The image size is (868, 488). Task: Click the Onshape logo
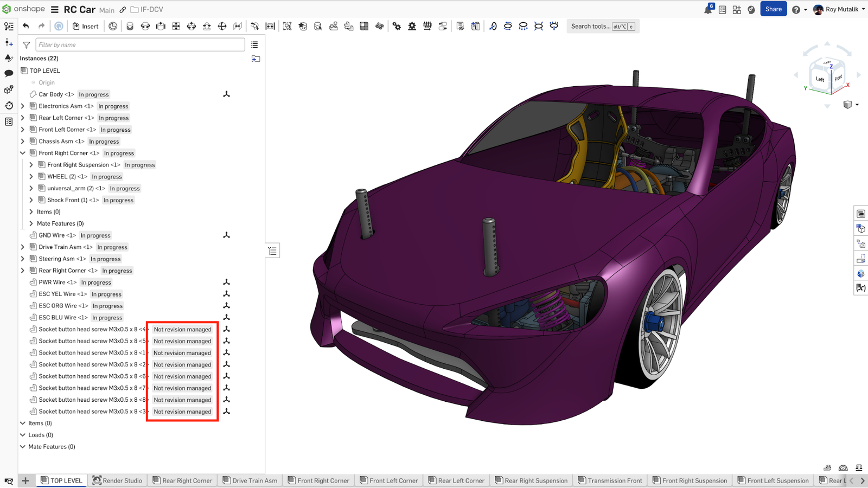[x=5, y=9]
